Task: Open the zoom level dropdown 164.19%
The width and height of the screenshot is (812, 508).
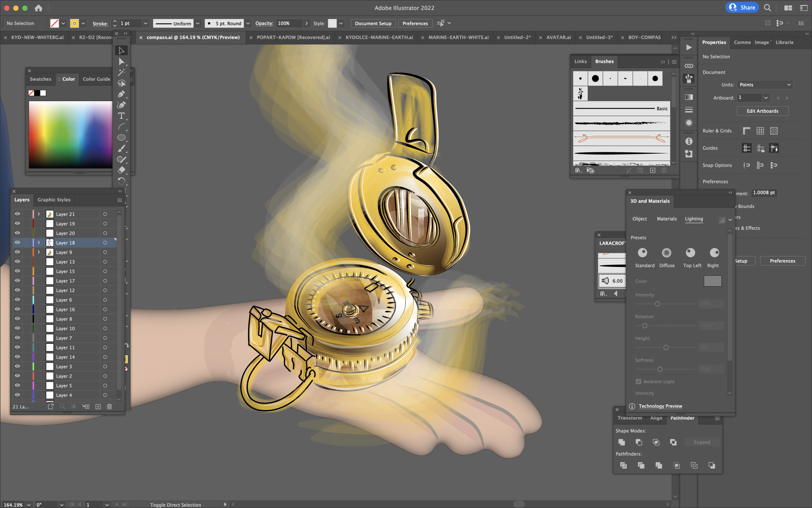Action: 29,505
